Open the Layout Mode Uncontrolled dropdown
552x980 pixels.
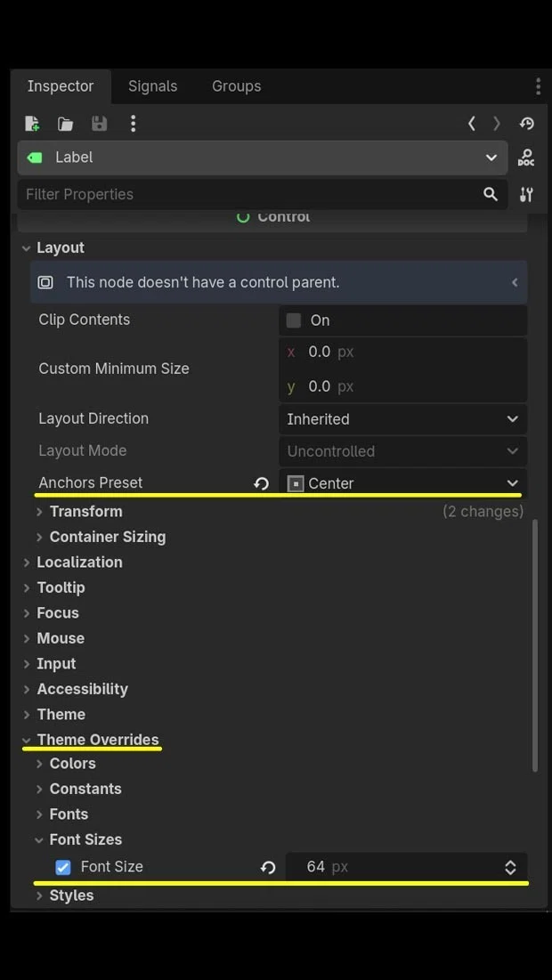[x=402, y=451]
